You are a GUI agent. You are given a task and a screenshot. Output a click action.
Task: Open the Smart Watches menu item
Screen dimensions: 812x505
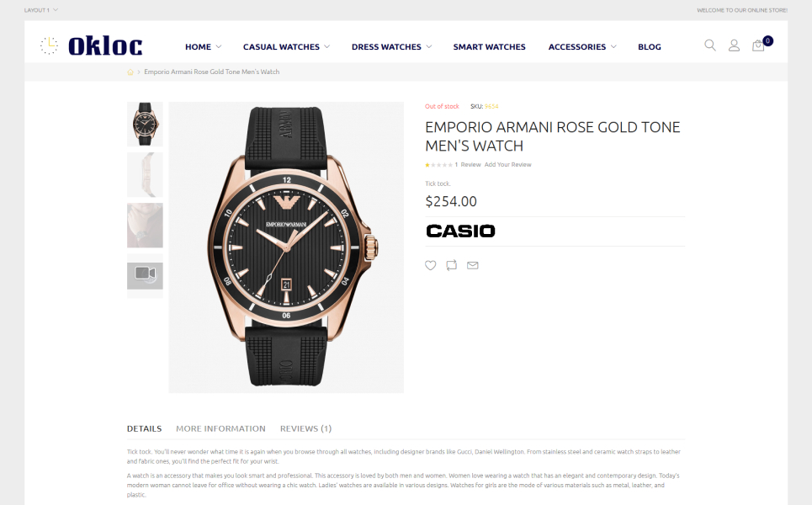pyautogui.click(x=489, y=47)
